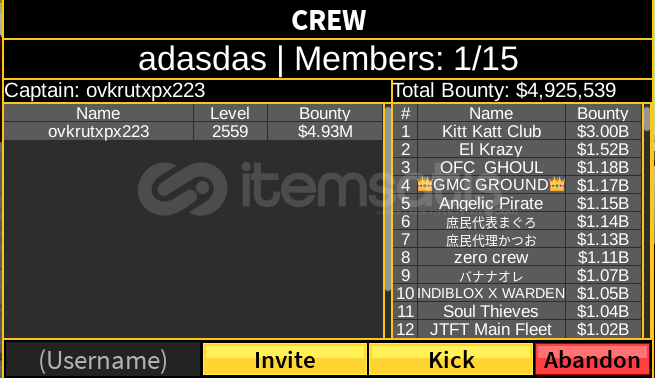Click the leaderboard scrollbar handle
This screenshot has width=655, height=378.
(647, 118)
